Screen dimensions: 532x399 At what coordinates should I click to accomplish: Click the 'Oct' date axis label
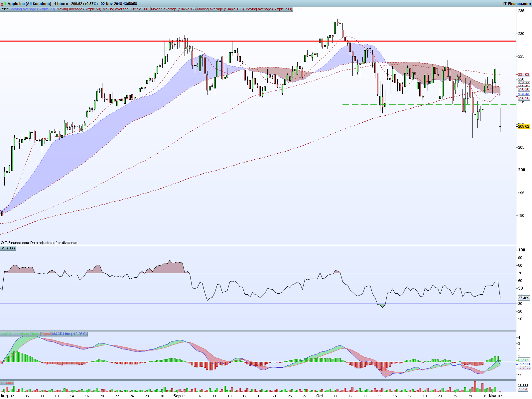tap(320, 396)
